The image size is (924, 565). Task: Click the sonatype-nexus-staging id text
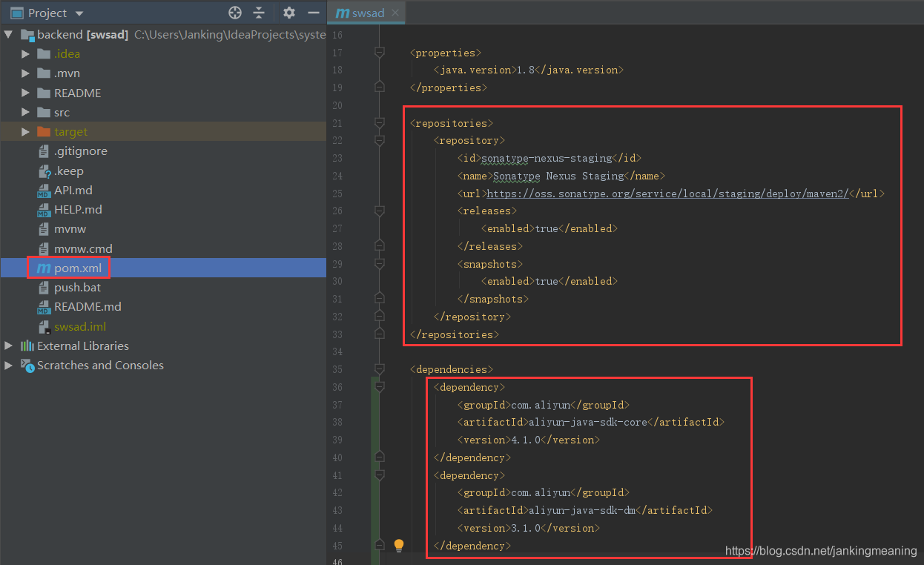547,158
